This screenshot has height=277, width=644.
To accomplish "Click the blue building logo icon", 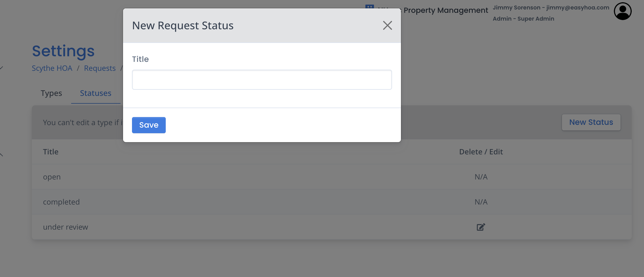I will pyautogui.click(x=369, y=6).
